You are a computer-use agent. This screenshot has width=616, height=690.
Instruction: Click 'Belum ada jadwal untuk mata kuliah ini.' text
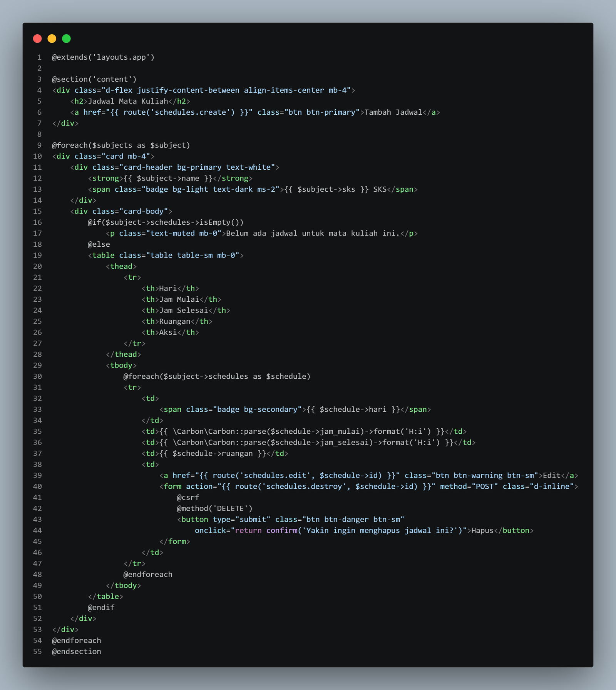tap(313, 234)
